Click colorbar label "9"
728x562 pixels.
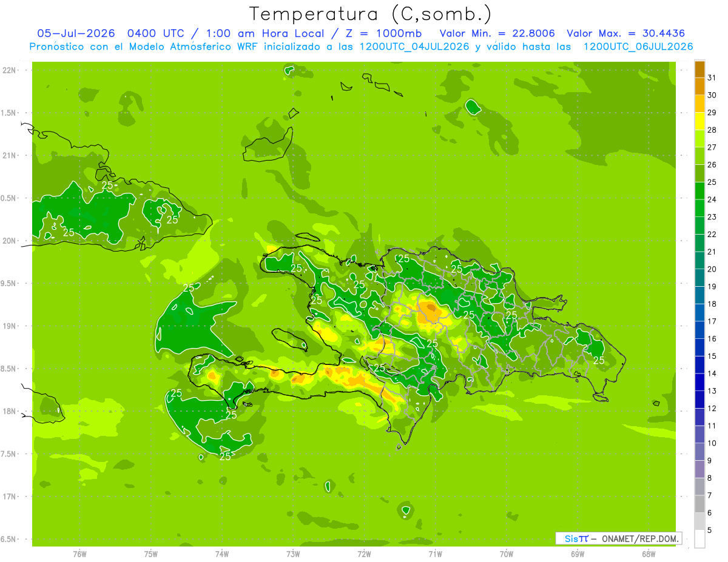pyautogui.click(x=710, y=461)
